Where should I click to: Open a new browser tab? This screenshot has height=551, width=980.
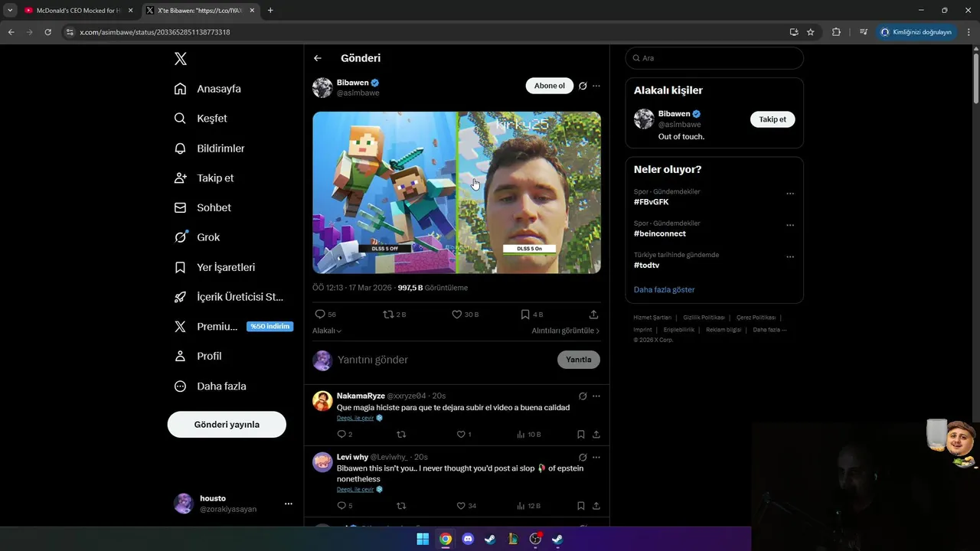pos(270,11)
